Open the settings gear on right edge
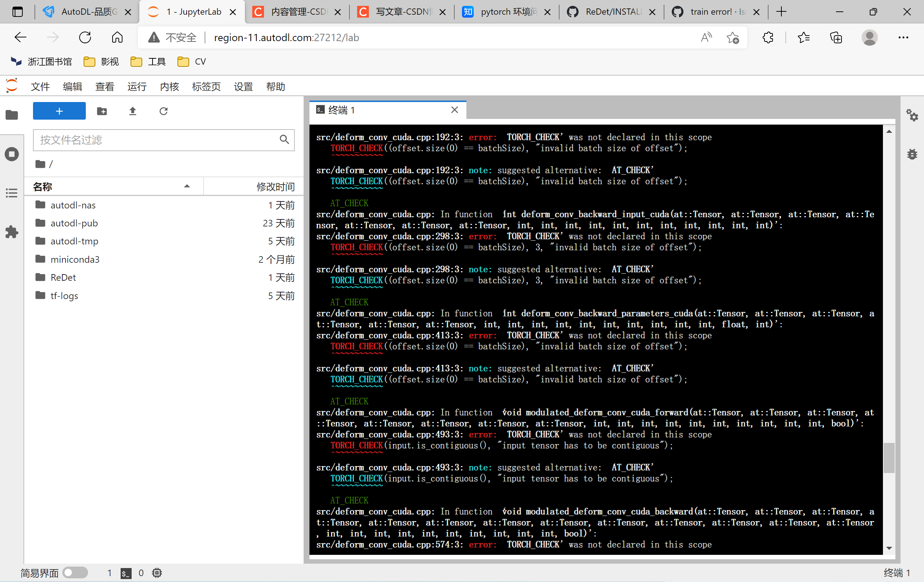924x582 pixels. [x=913, y=115]
